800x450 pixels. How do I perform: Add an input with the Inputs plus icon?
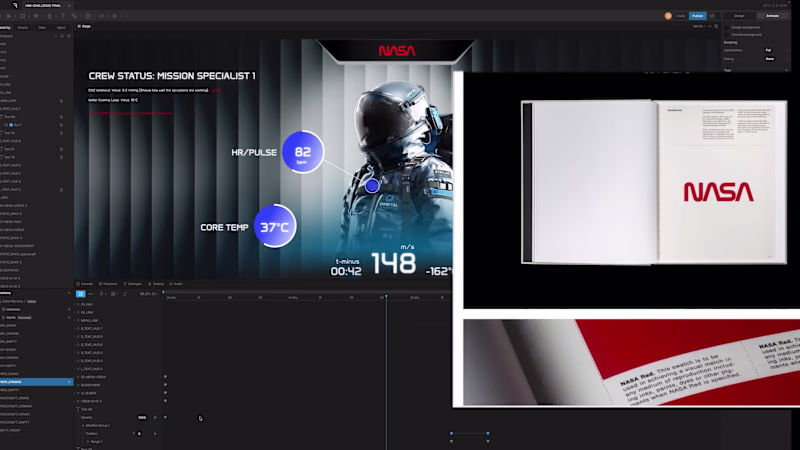click(x=69, y=317)
